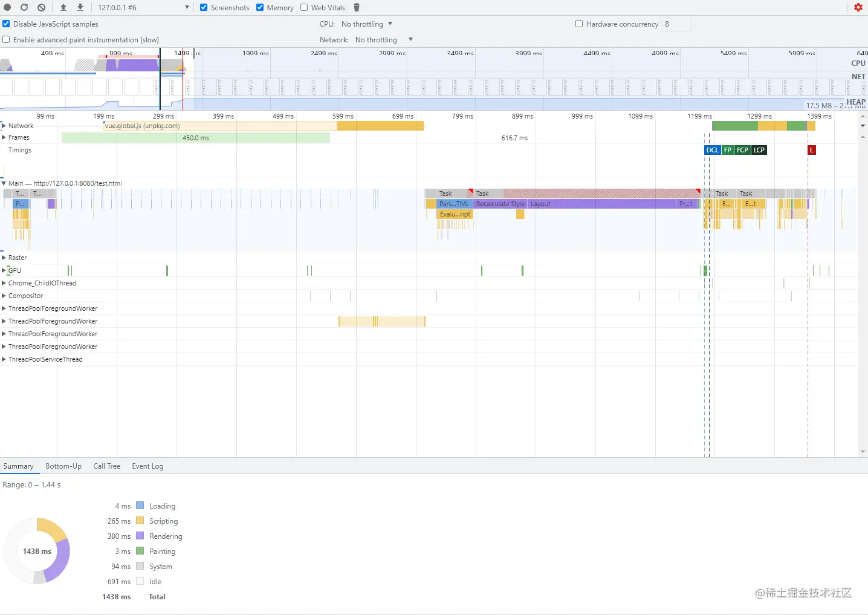Start recording with the Record button
The image size is (868, 615).
pyautogui.click(x=8, y=7)
